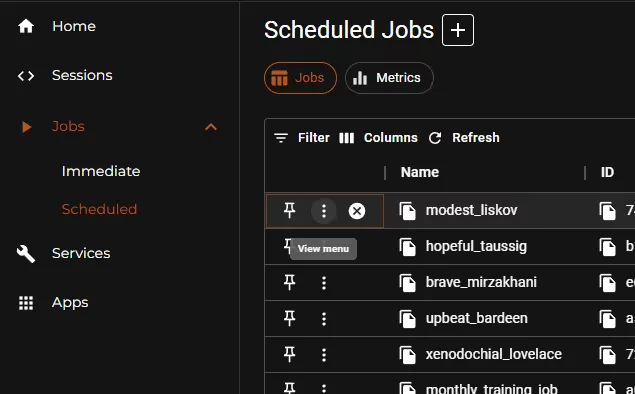Go to Sessions in the sidebar

tap(82, 75)
